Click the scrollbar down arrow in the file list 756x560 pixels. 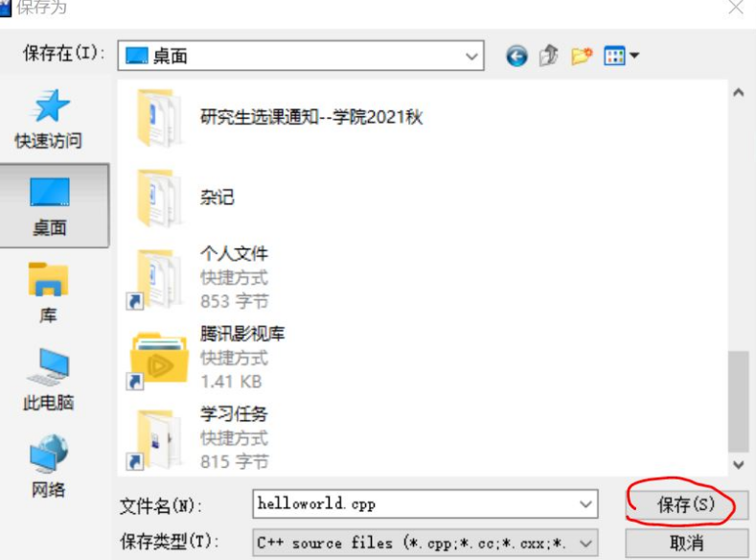[x=738, y=465]
